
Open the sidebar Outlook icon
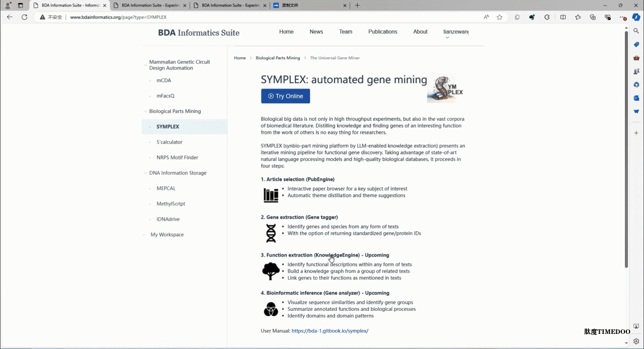(x=636, y=98)
